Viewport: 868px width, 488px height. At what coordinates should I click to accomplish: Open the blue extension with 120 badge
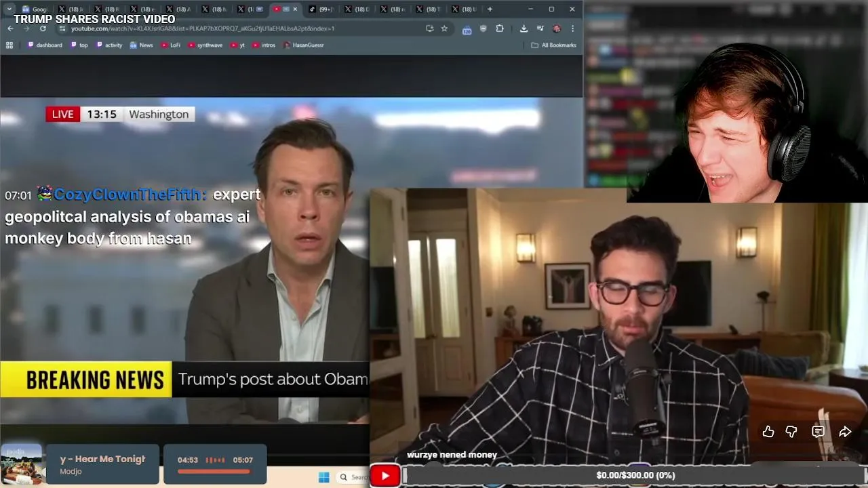point(467,29)
